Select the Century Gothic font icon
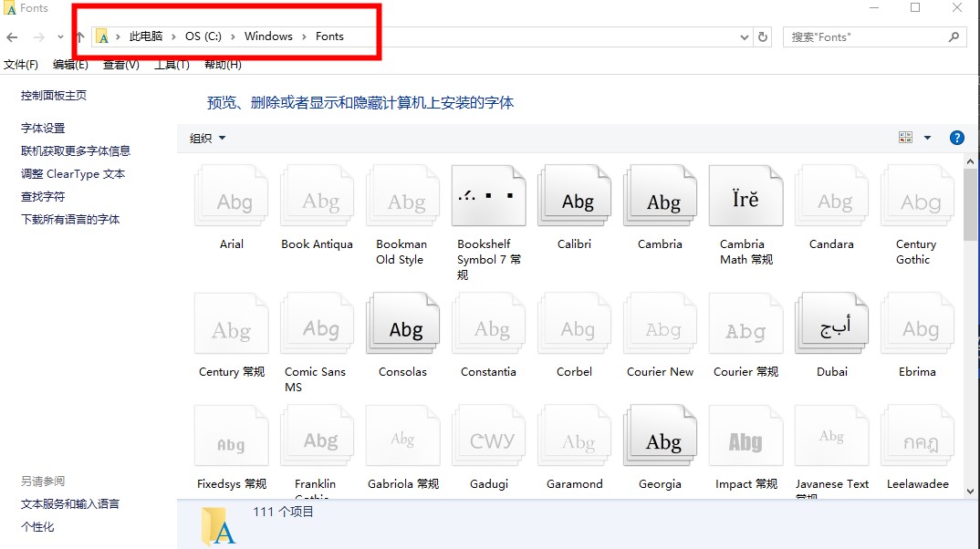Image resolution: width=980 pixels, height=549 pixels. pos(918,195)
